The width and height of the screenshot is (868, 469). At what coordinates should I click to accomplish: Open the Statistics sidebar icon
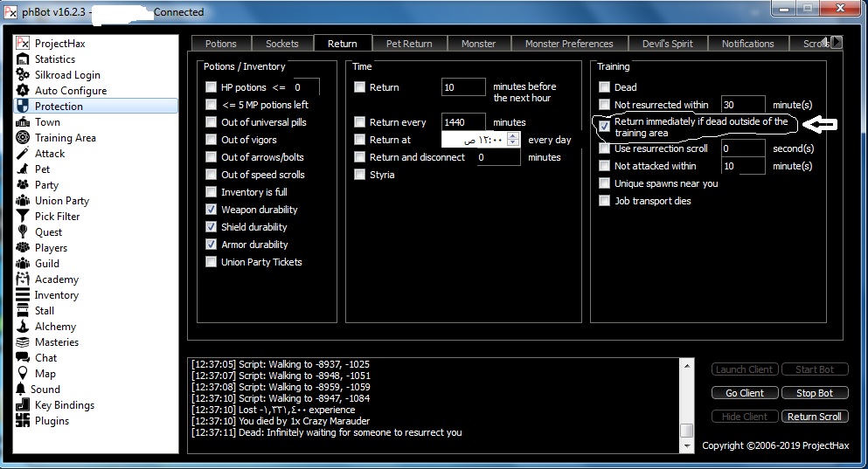[23, 59]
